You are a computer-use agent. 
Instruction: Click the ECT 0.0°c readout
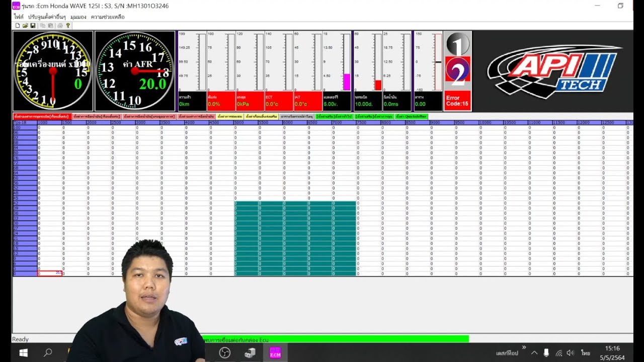click(279, 101)
